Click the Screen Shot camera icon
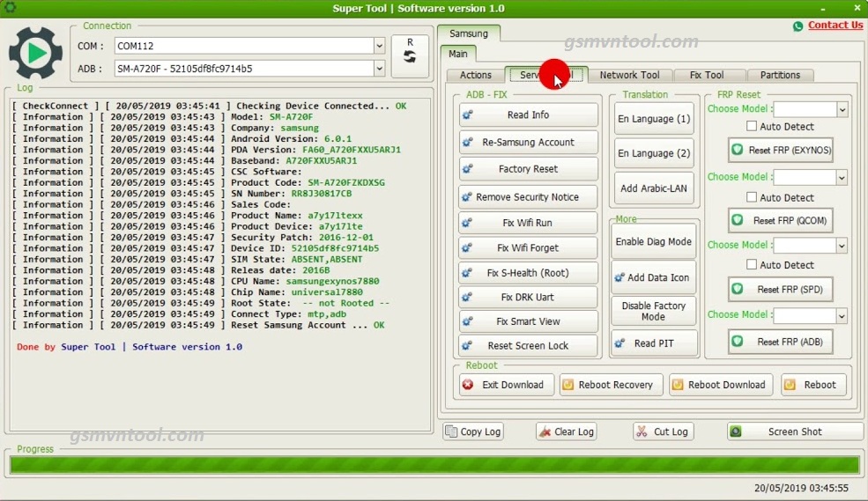Screen dimensions: 868x501 point(736,431)
